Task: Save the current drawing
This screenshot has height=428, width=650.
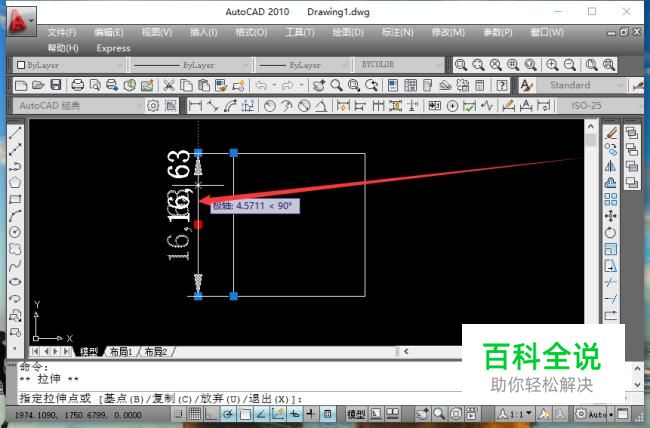Action: [x=56, y=85]
